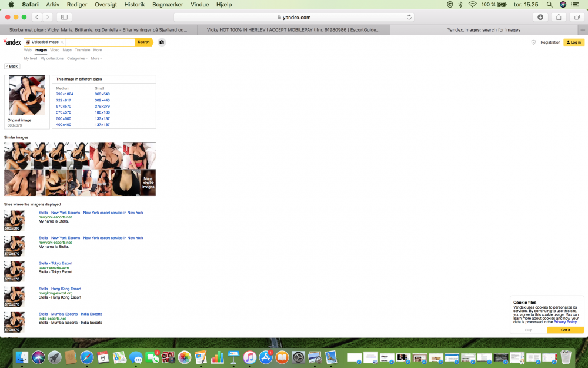The width and height of the screenshot is (588, 368).
Task: Remove the Uploaded image chip with X
Action: coord(62,42)
